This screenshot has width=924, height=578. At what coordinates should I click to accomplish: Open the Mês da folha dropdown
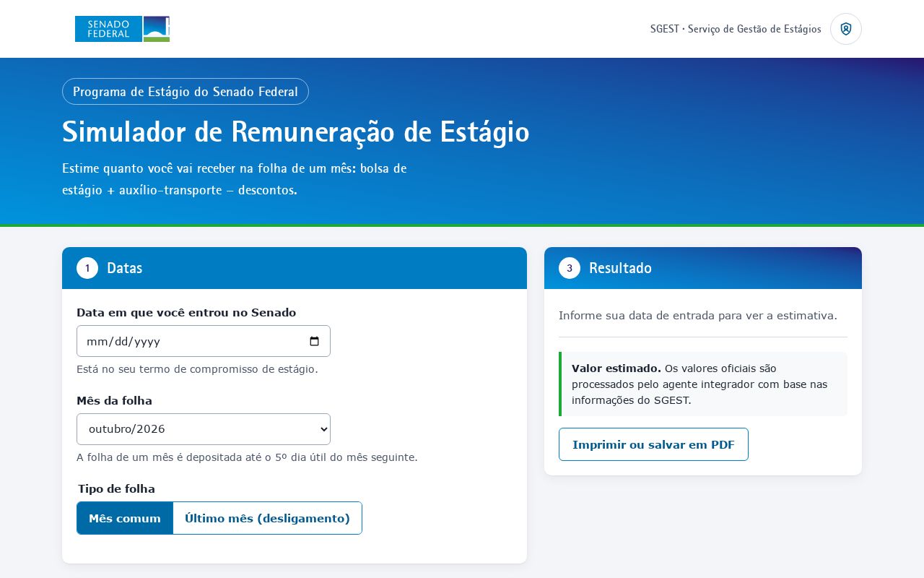tap(204, 429)
